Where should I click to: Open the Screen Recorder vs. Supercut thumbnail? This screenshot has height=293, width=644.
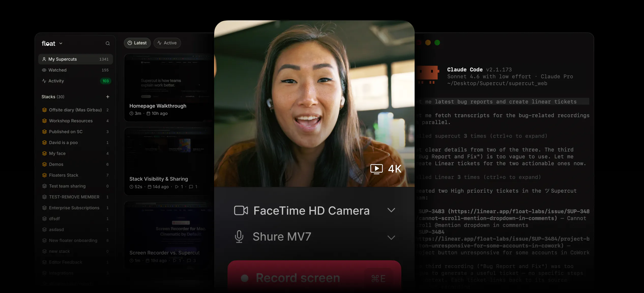click(x=169, y=225)
